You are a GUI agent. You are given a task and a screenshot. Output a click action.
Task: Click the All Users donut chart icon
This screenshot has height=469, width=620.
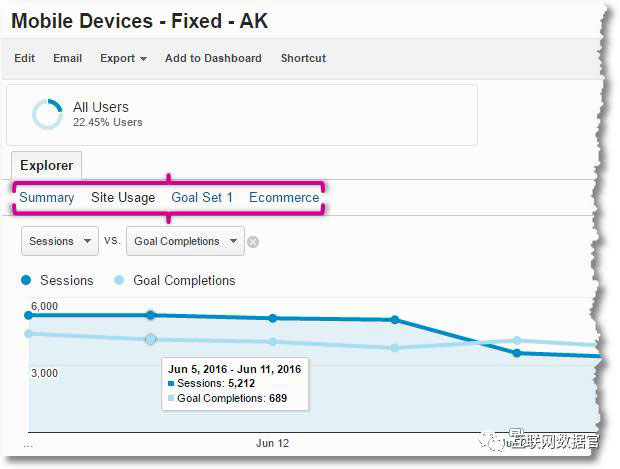[47, 114]
